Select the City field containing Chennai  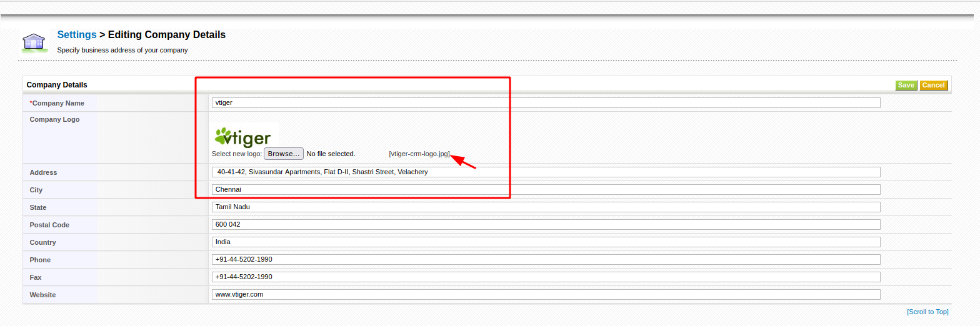coord(546,189)
